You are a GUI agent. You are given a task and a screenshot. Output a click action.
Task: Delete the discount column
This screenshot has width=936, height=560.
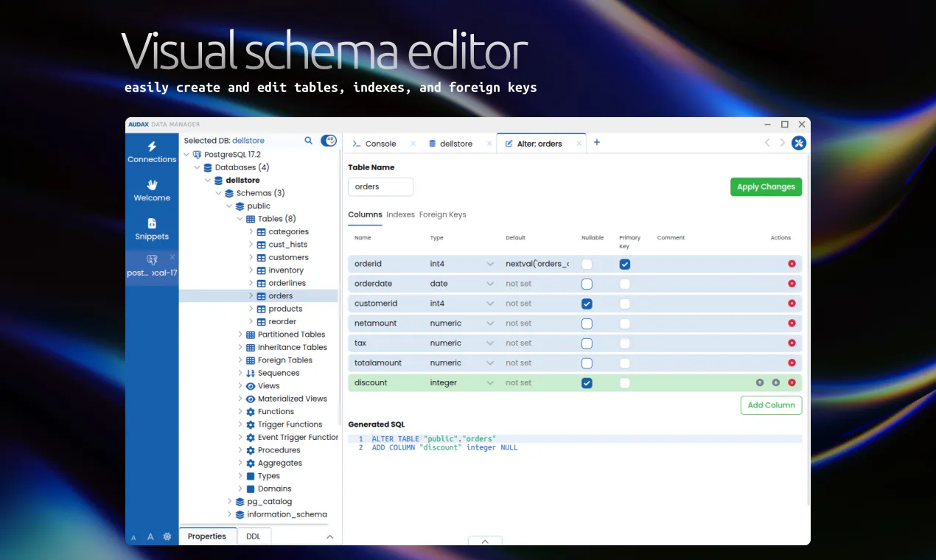[x=792, y=383]
